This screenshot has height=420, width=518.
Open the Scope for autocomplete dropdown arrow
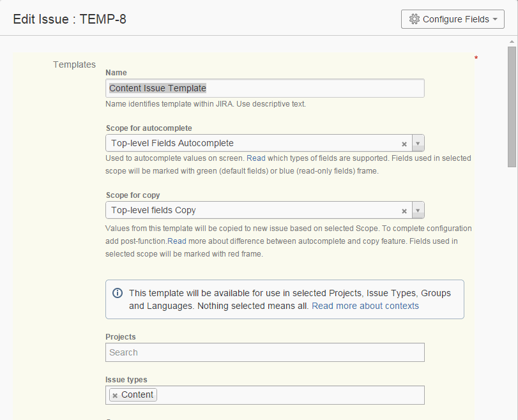(x=418, y=143)
